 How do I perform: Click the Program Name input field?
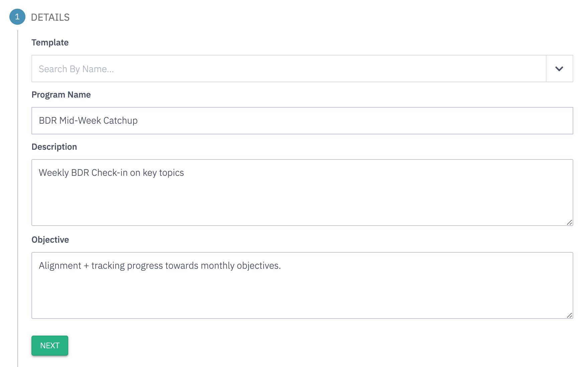point(302,121)
